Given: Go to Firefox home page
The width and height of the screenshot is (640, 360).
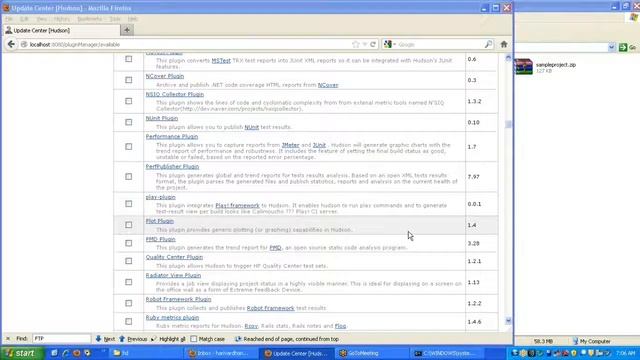Looking at the screenshot, I should pyautogui.click(x=504, y=44).
